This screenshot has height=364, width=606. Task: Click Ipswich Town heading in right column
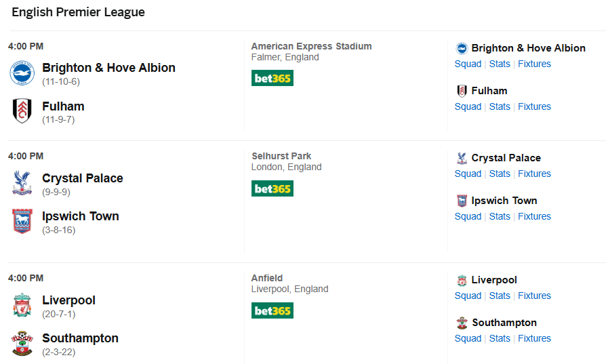[x=504, y=201]
